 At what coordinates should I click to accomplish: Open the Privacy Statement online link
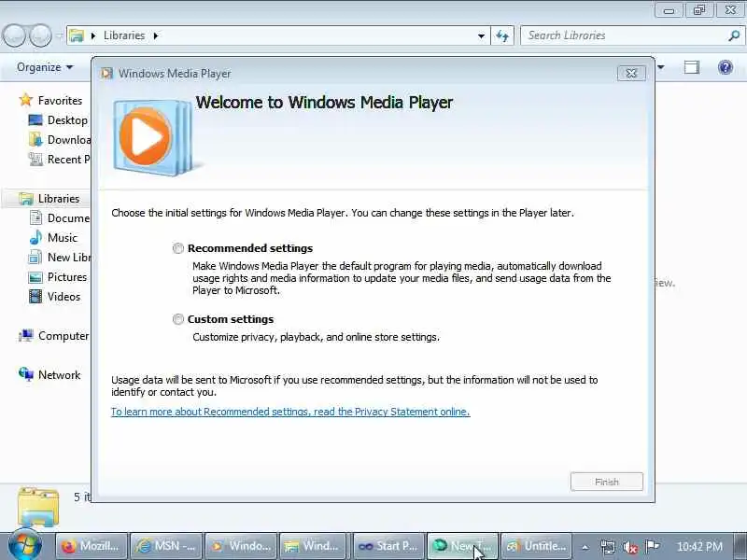point(290,412)
